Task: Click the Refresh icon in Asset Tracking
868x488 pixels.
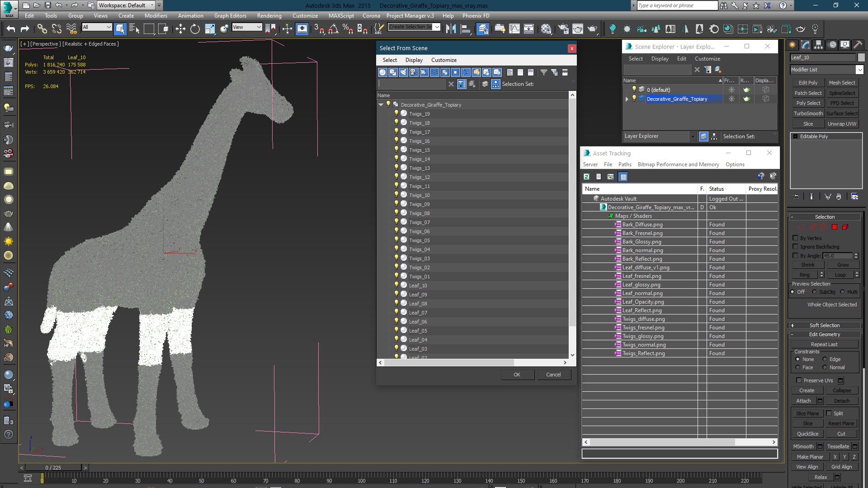Action: tap(586, 177)
